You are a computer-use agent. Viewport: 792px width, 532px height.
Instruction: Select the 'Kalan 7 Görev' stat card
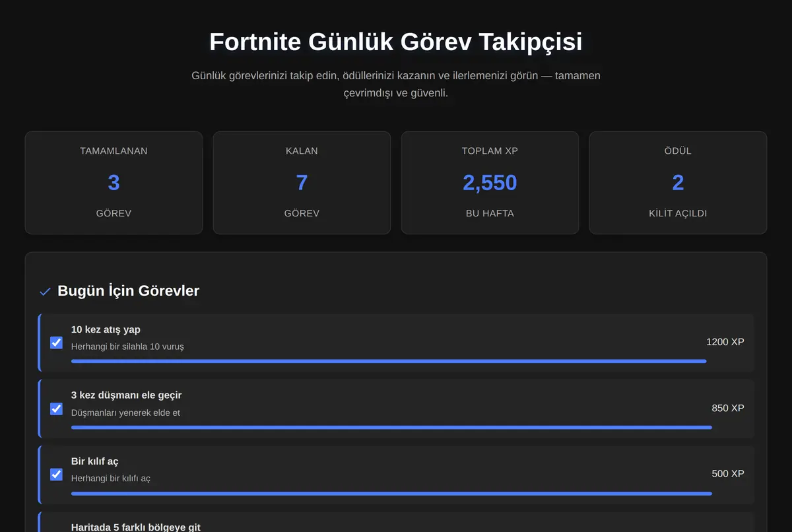coord(302,183)
